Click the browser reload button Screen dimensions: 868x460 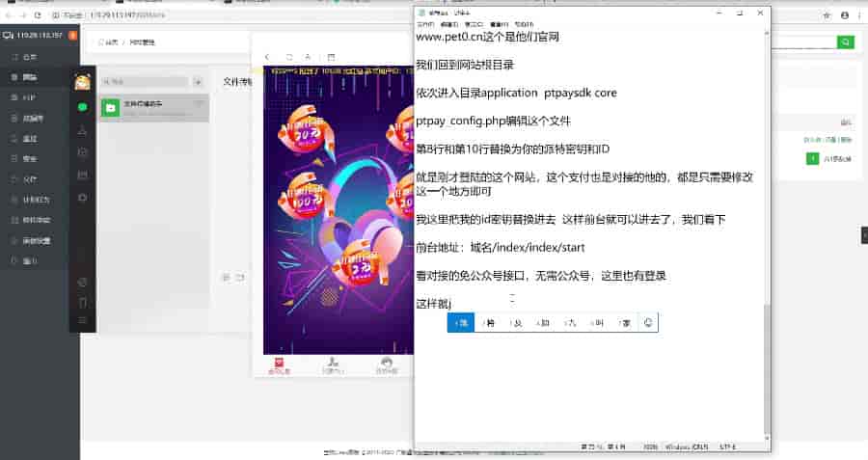click(38, 15)
